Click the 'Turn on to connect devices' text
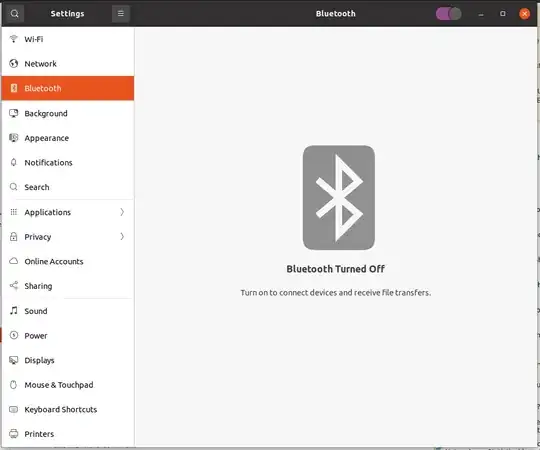This screenshot has height=450, width=540. coord(336,293)
